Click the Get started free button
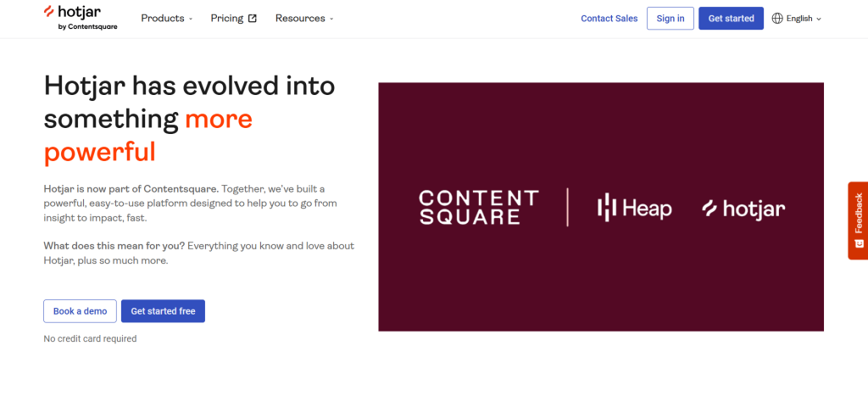The height and width of the screenshot is (396, 868). (x=163, y=311)
